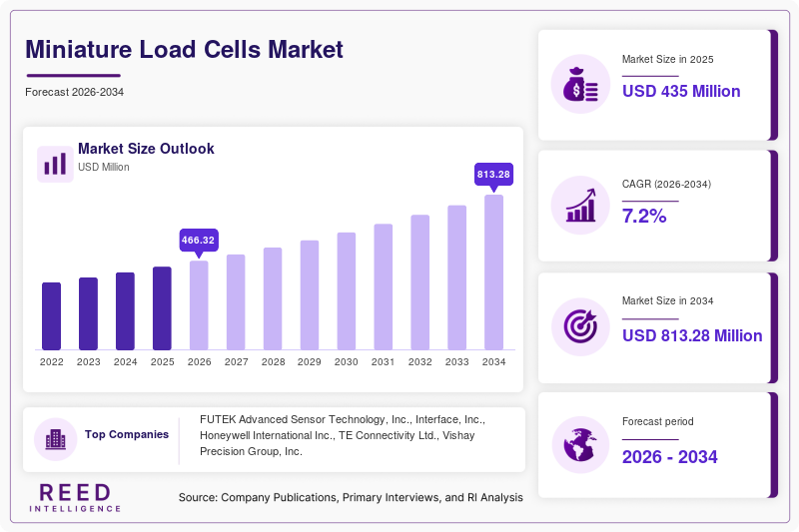Click the 2026 - 2034 forecast period value

click(x=669, y=457)
